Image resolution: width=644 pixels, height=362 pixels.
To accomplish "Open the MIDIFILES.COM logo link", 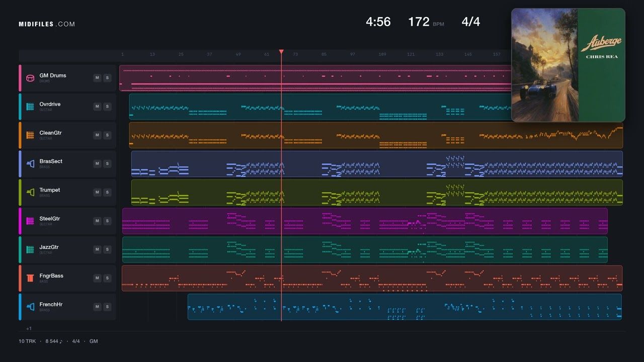I will (47, 24).
